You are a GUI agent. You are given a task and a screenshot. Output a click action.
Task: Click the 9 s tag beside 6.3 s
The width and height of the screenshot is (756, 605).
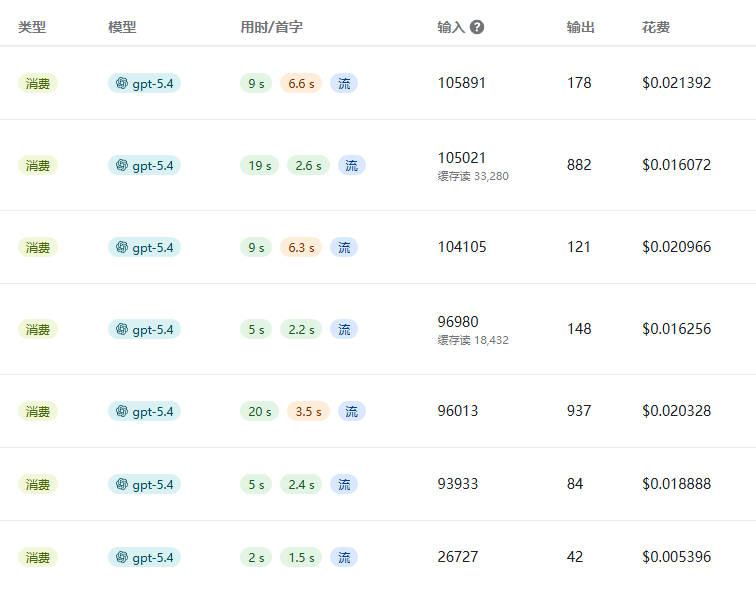(x=256, y=247)
